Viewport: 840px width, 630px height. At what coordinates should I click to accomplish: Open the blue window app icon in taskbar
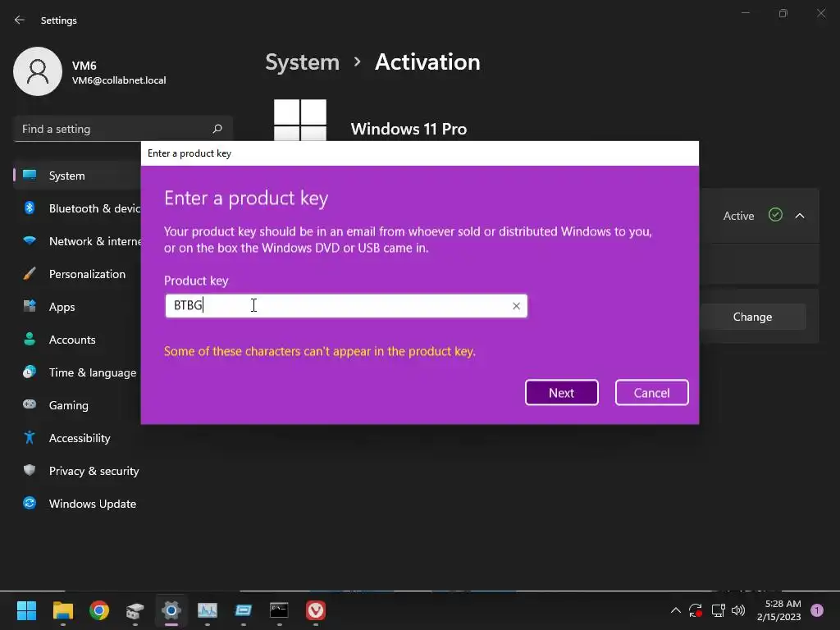243,610
